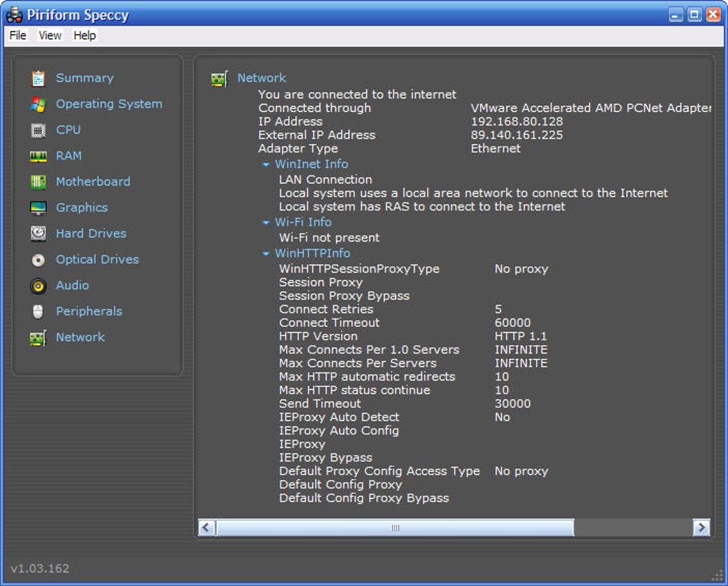
Task: Click the Network heading in main panel
Action: coord(262,78)
